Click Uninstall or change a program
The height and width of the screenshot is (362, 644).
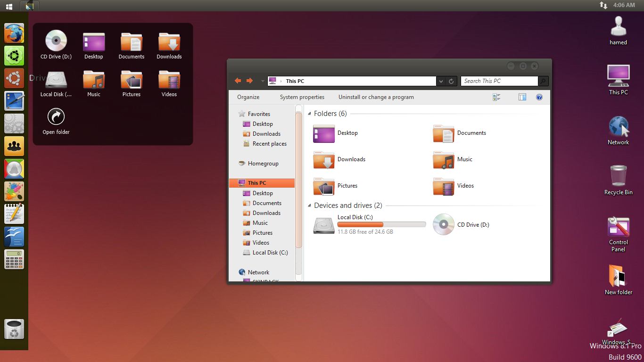point(376,97)
